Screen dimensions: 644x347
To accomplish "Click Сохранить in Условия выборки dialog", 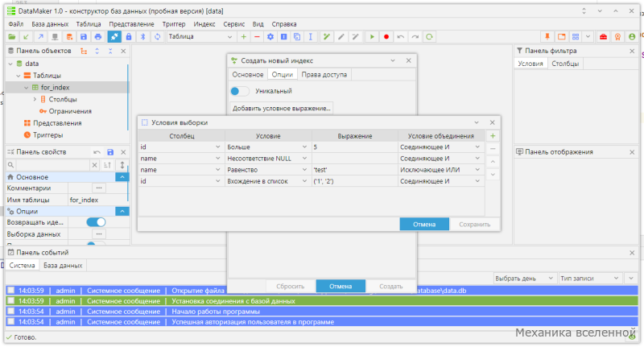I will click(x=474, y=224).
